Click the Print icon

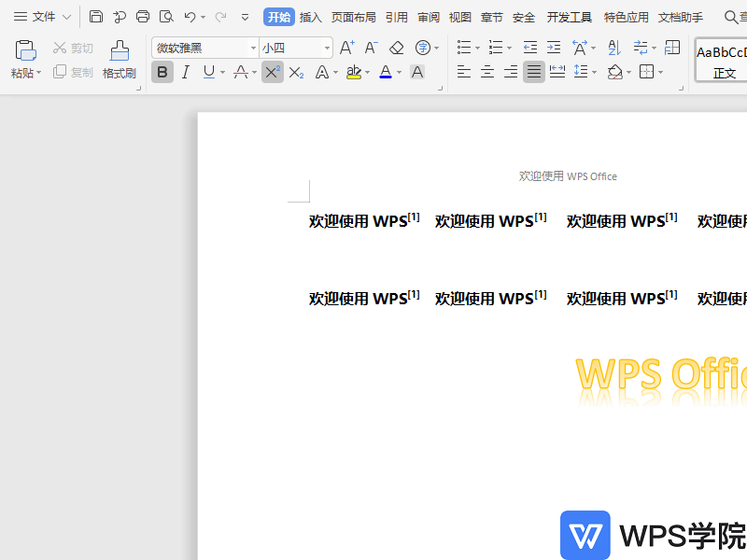142,16
